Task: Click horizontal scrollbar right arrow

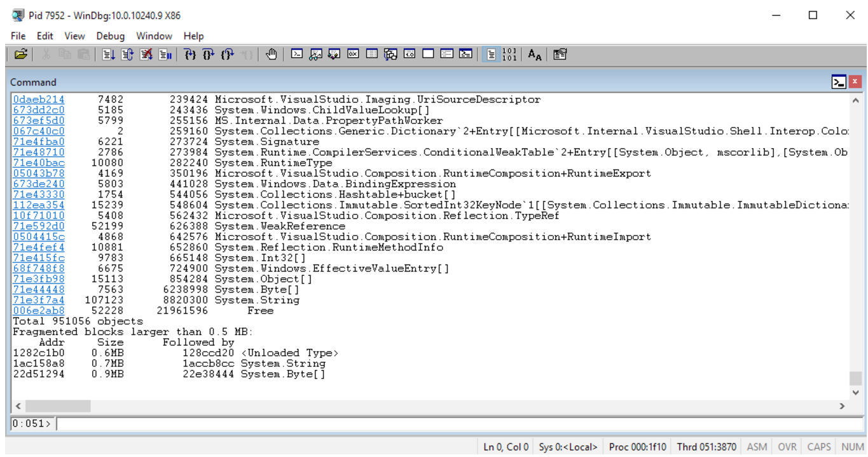Action: [x=842, y=406]
